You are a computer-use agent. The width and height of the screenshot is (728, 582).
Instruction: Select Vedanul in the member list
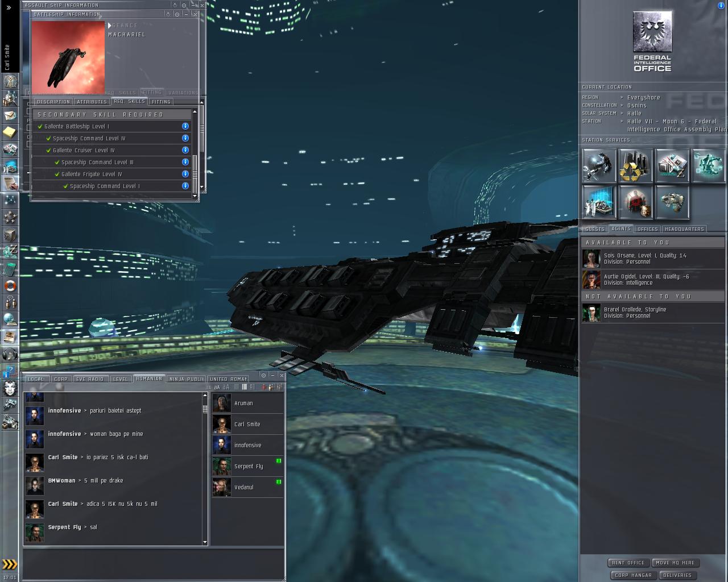pyautogui.click(x=247, y=487)
